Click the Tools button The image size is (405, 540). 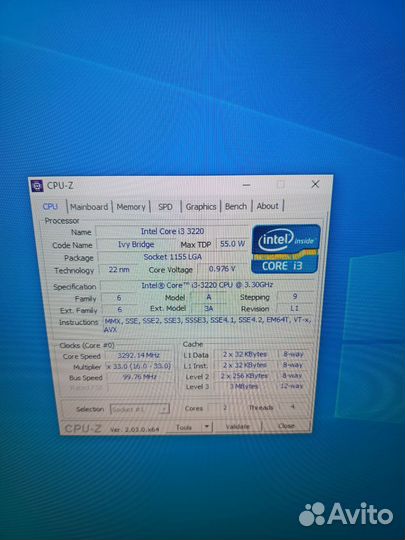pyautogui.click(x=184, y=427)
